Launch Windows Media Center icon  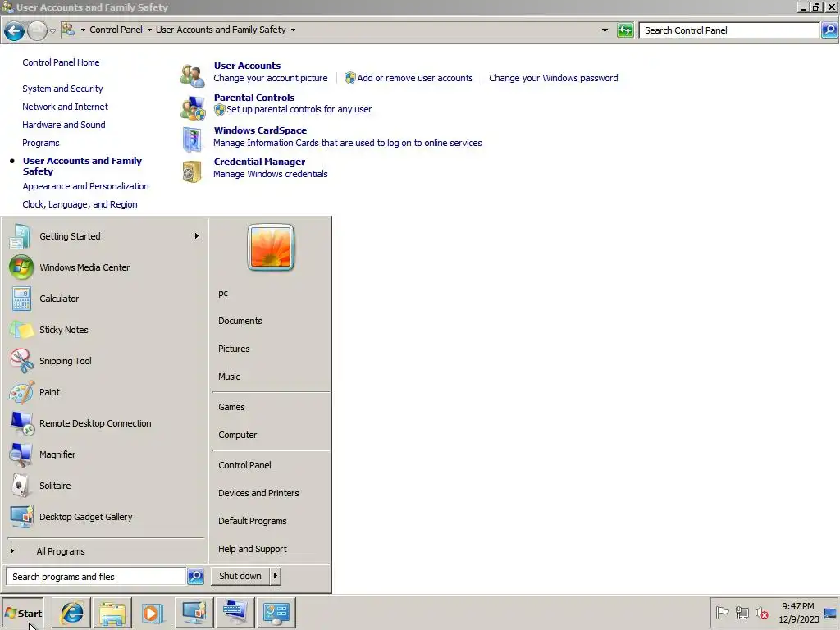pyautogui.click(x=21, y=267)
